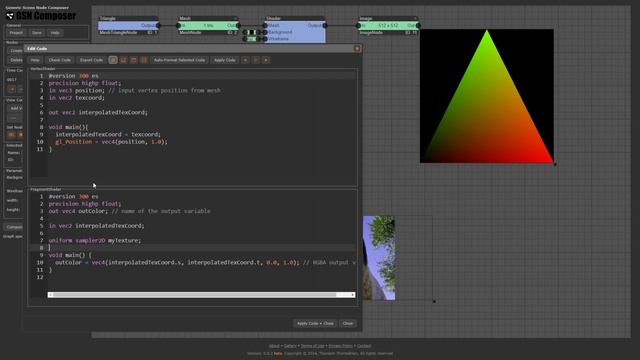Select the Shader node title bar

click(295, 18)
